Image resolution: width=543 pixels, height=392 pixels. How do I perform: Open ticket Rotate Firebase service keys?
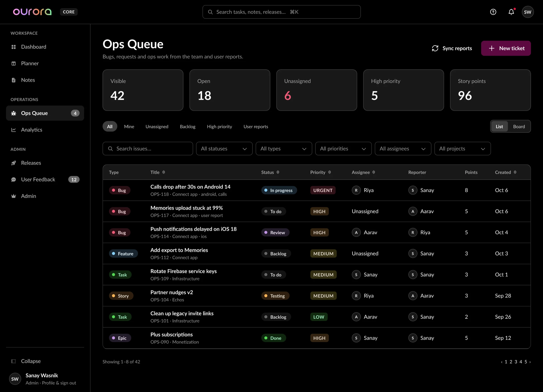[x=183, y=271]
